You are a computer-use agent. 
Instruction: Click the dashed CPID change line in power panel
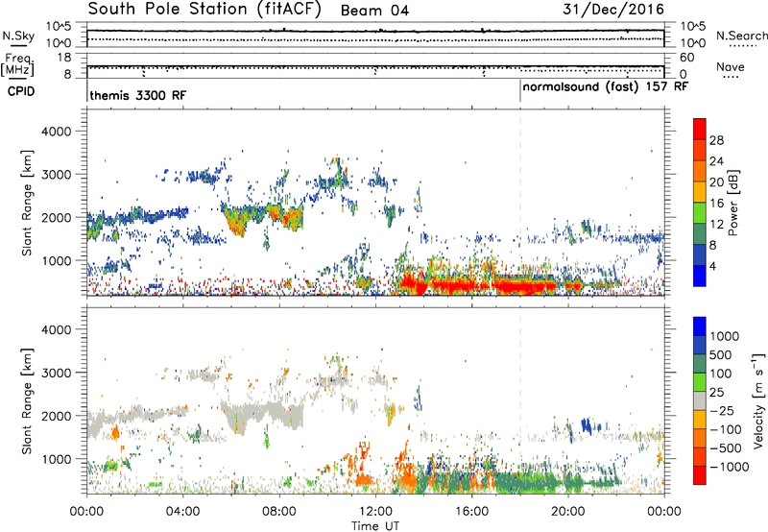click(x=520, y=203)
